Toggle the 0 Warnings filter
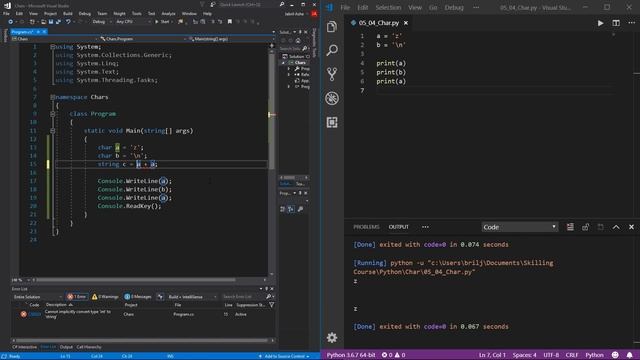640x360 pixels. click(105, 297)
